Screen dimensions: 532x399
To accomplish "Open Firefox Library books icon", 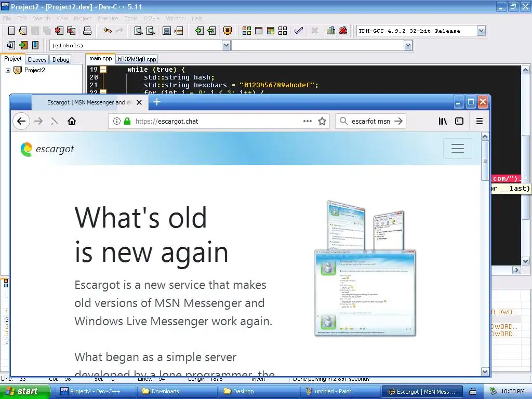I will tap(443, 121).
